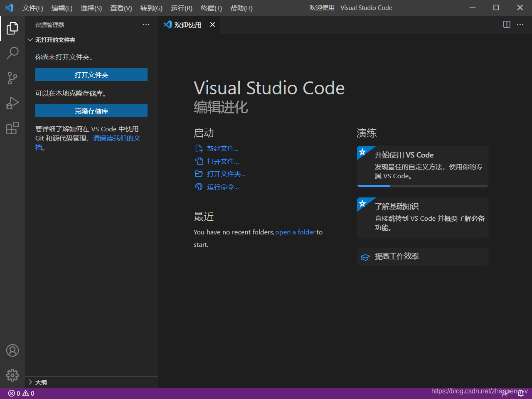Open the 运行(R) menu

(182, 8)
